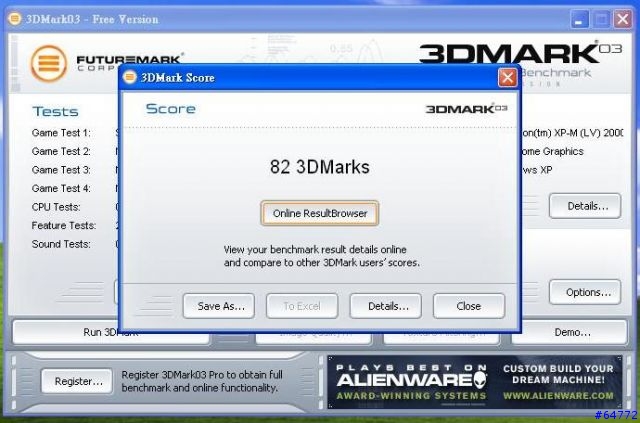Click the "ws XP" operating system text
The width and height of the screenshot is (640, 423).
click(537, 170)
